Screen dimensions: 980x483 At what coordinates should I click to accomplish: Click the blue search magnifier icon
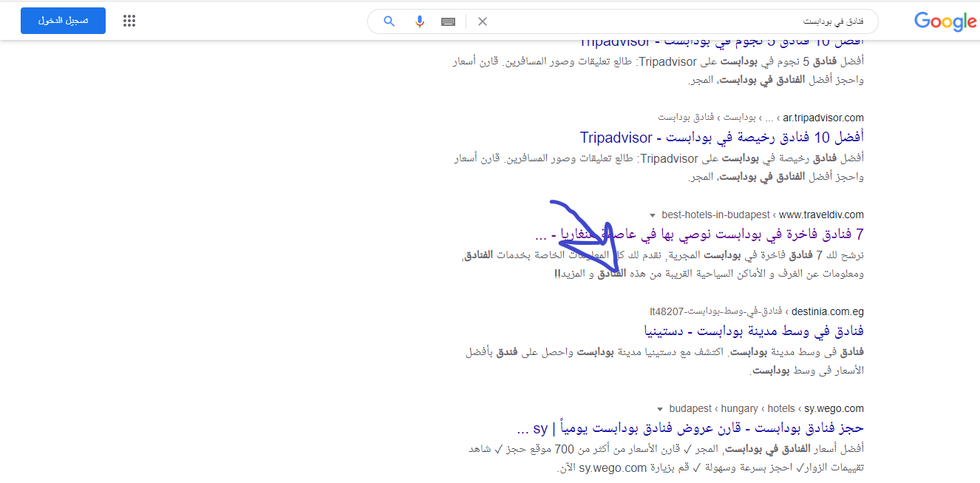[389, 21]
